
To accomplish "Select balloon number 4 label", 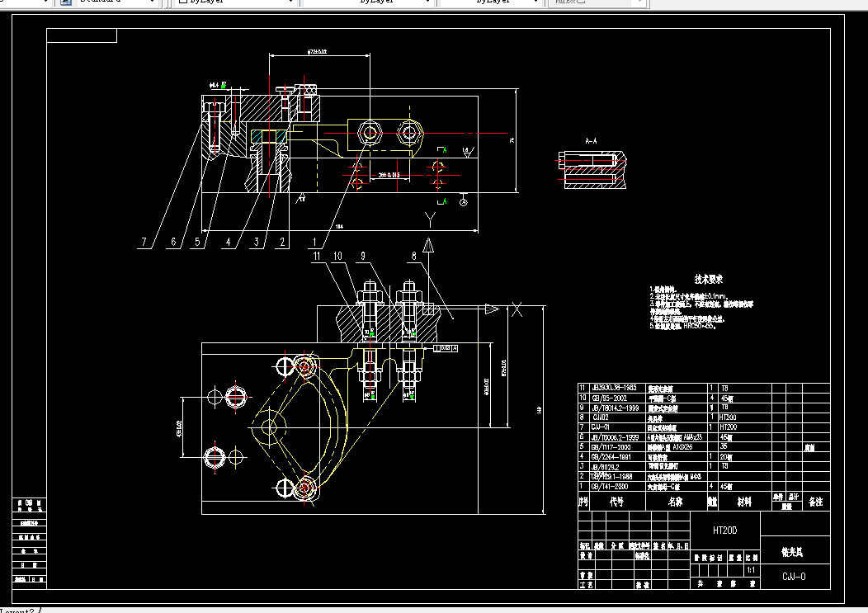I will click(228, 242).
